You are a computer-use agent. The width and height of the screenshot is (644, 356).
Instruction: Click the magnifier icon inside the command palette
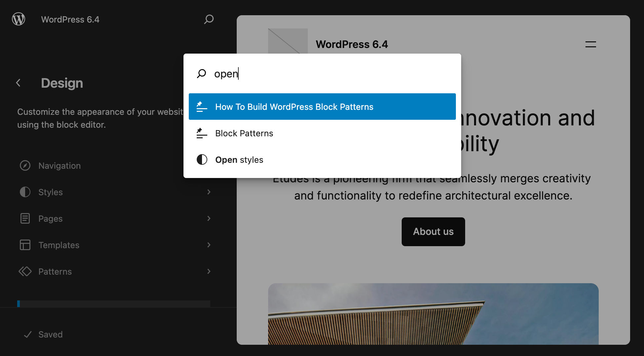[x=201, y=74]
